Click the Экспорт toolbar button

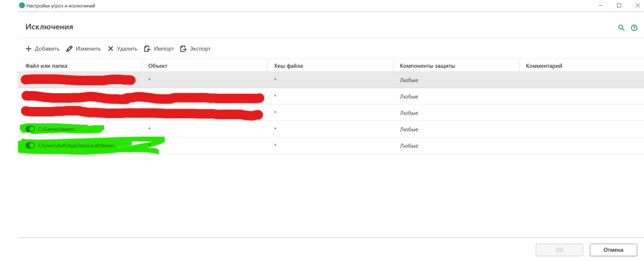pos(195,49)
